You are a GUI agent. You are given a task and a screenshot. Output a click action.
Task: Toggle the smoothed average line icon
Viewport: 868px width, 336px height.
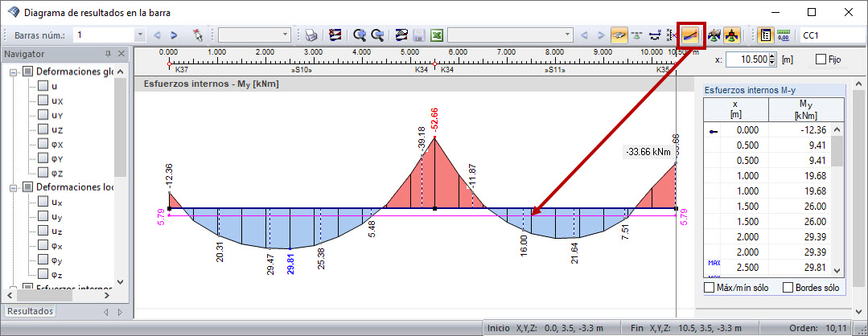click(691, 35)
